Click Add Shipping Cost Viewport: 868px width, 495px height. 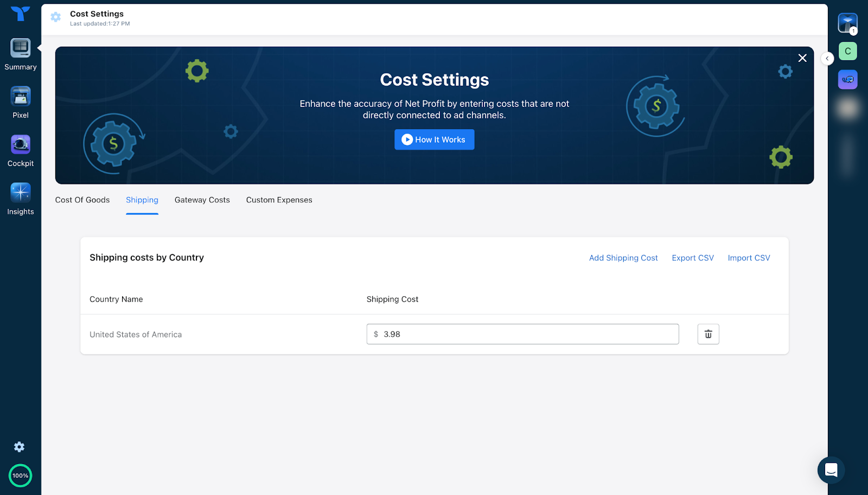623,258
